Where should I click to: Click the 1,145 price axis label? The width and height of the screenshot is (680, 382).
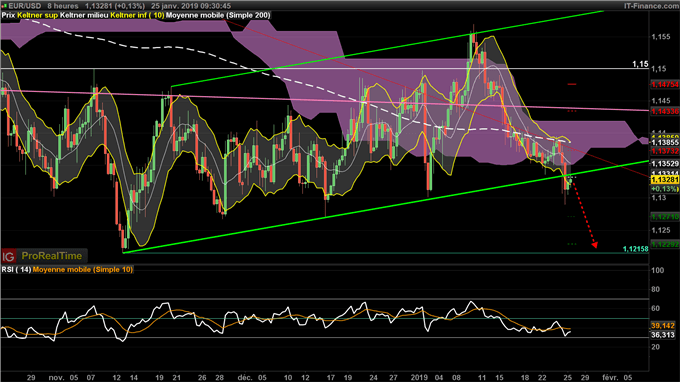pyautogui.click(x=660, y=101)
